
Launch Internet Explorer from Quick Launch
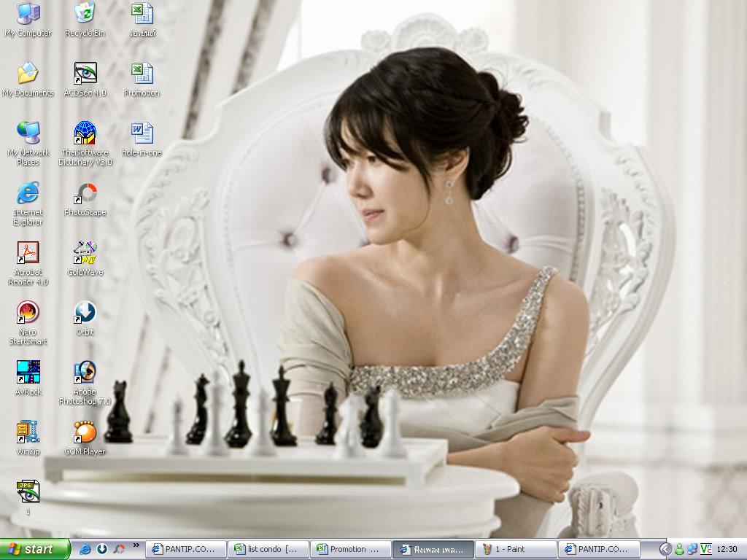tap(85, 549)
